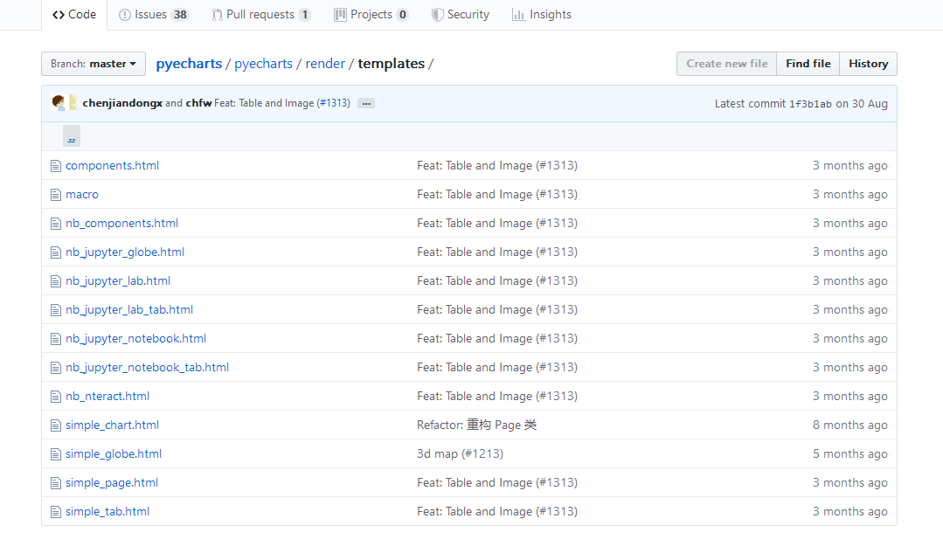Click chenjiandongx's avatar thumbnail

coord(59,103)
